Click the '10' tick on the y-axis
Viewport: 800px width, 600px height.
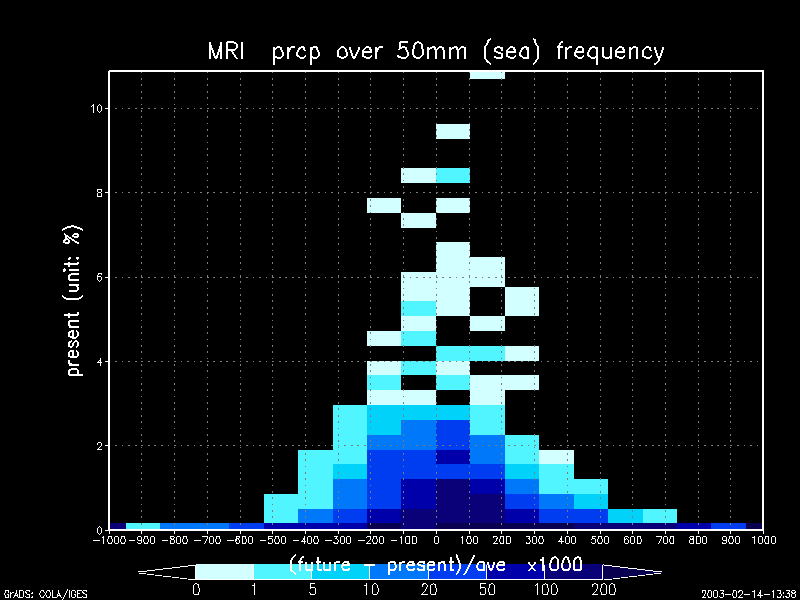[x=95, y=108]
